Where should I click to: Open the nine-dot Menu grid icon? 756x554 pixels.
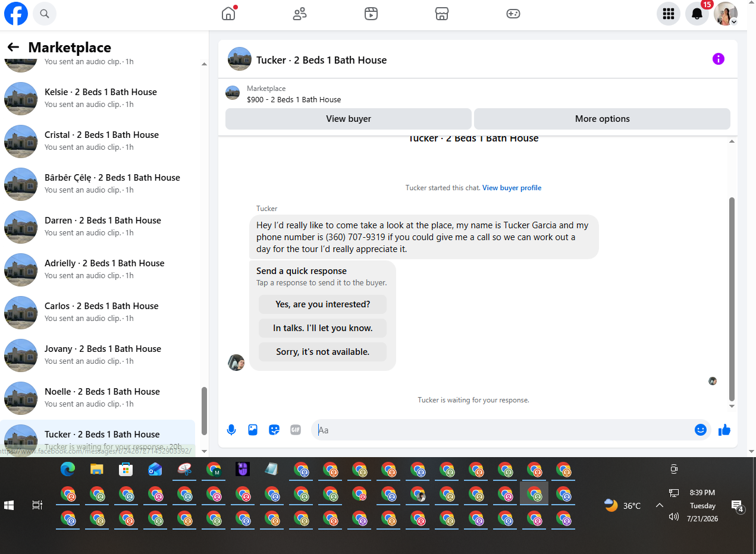point(669,14)
